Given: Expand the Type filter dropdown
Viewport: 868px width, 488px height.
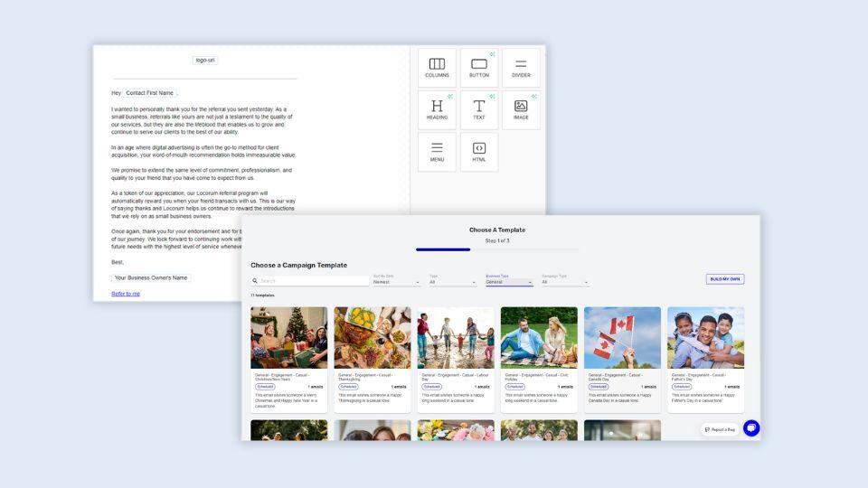Looking at the screenshot, I should click(x=453, y=282).
